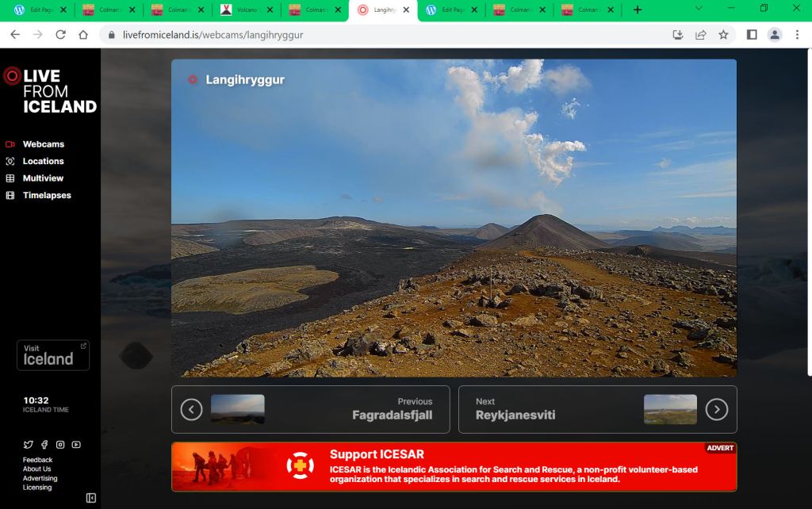This screenshot has height=509, width=812.
Task: Bookmark this page with the star icon
Action: click(x=723, y=35)
